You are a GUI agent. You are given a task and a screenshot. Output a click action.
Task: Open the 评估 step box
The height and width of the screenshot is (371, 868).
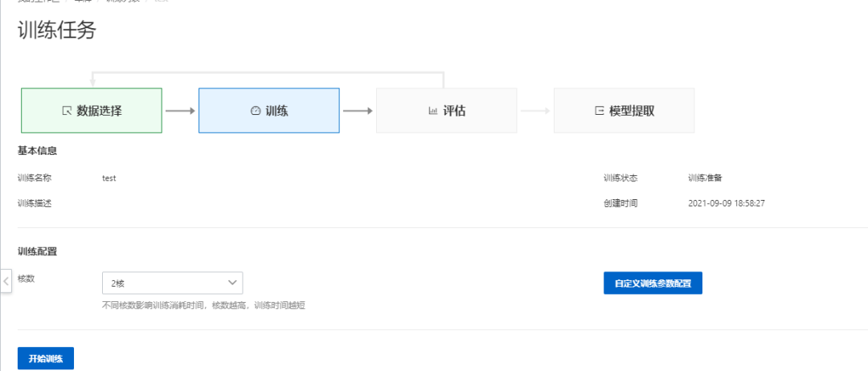point(447,111)
